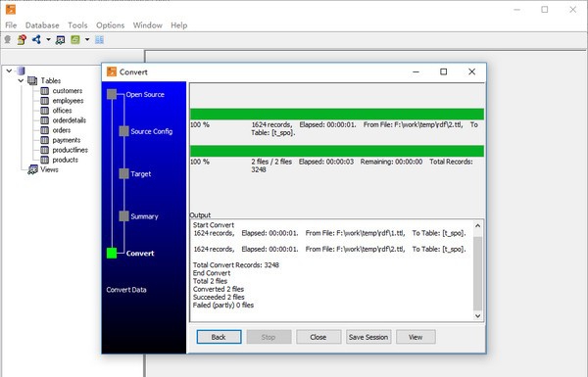
Task: Select the orderdetails table icon
Action: [45, 120]
